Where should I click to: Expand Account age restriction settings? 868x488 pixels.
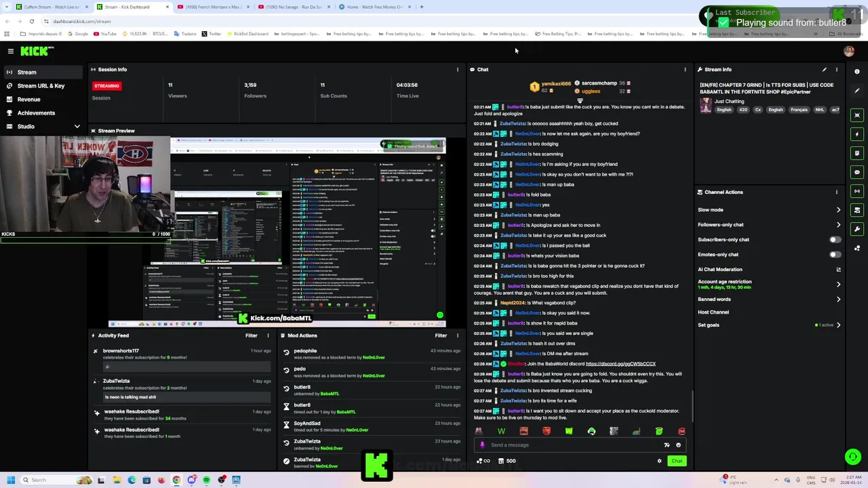click(838, 284)
